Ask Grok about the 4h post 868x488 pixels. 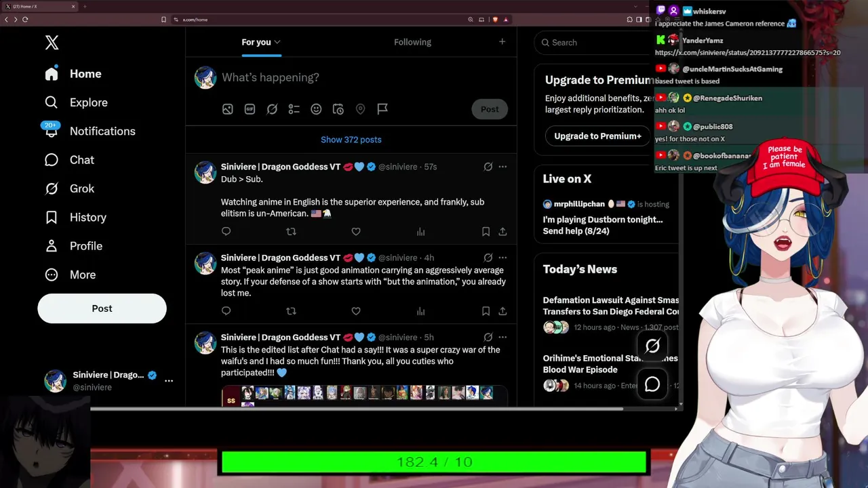488,258
